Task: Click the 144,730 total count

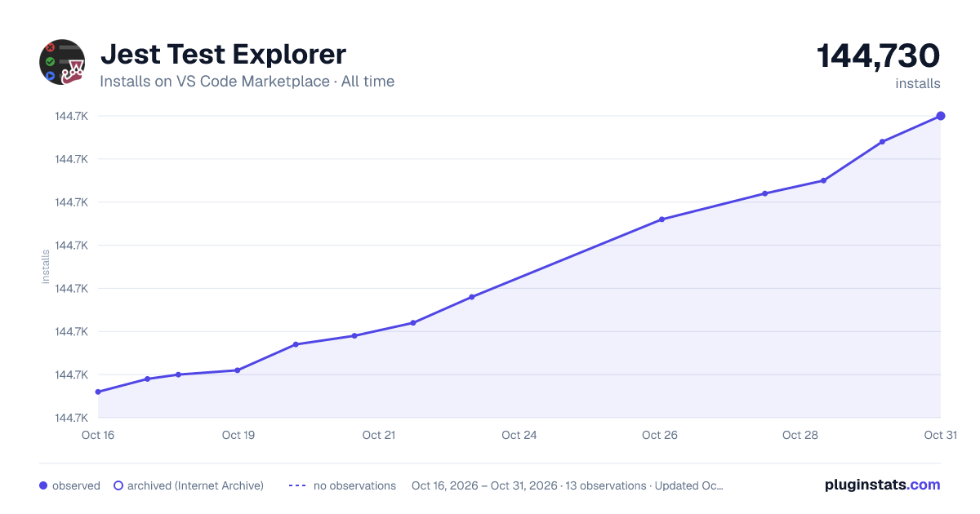Action: 879,55
